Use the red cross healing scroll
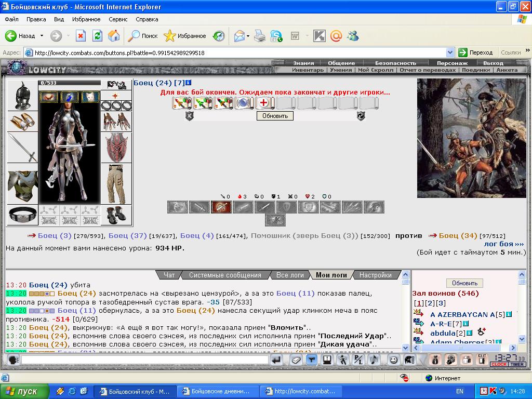The width and height of the screenshot is (532, 399). click(264, 103)
